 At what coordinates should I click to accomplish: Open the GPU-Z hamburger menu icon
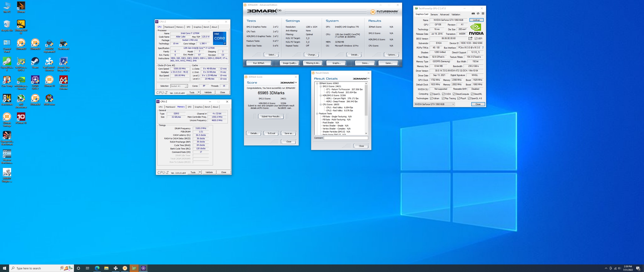click(x=483, y=14)
